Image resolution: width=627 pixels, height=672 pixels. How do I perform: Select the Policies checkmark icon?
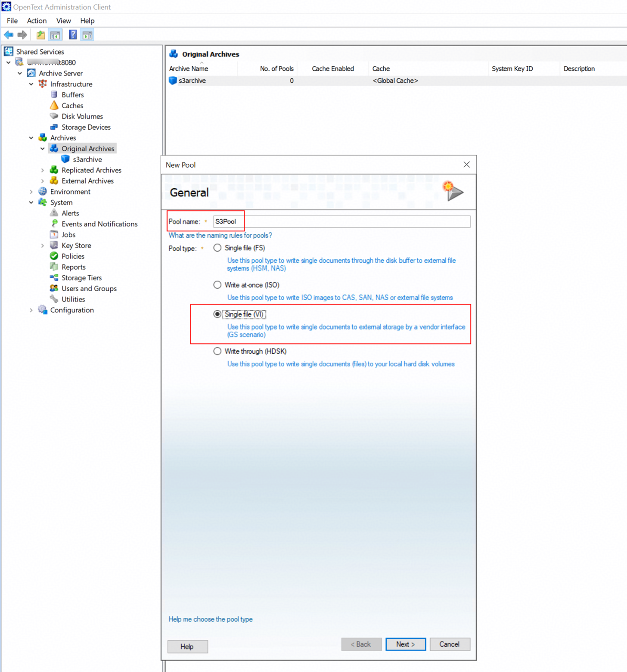(54, 256)
